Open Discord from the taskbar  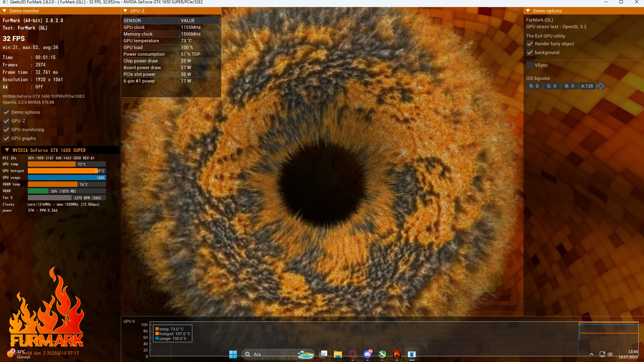point(367,354)
